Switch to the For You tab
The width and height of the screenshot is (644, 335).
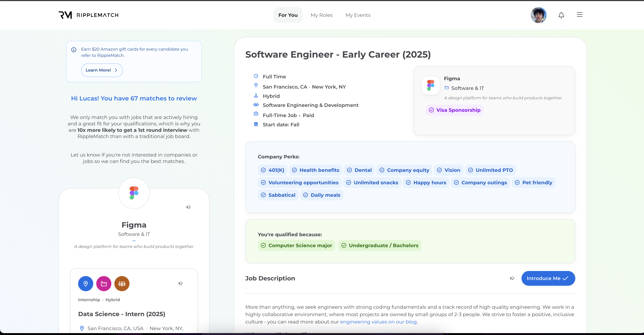tap(288, 15)
